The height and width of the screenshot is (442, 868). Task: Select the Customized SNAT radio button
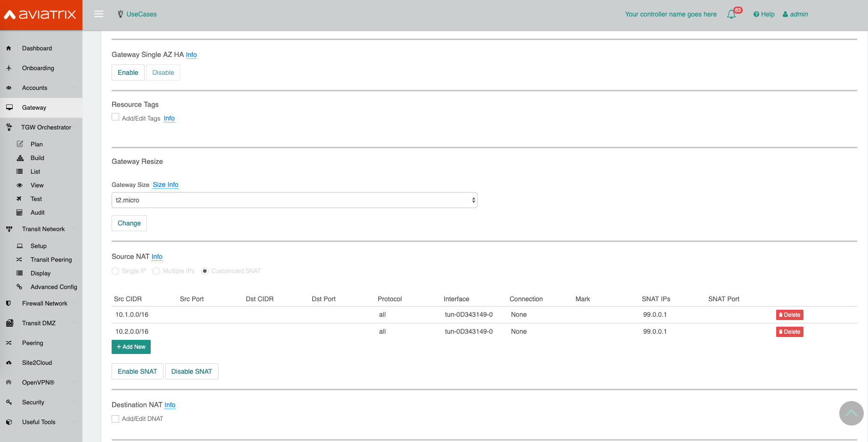point(205,271)
